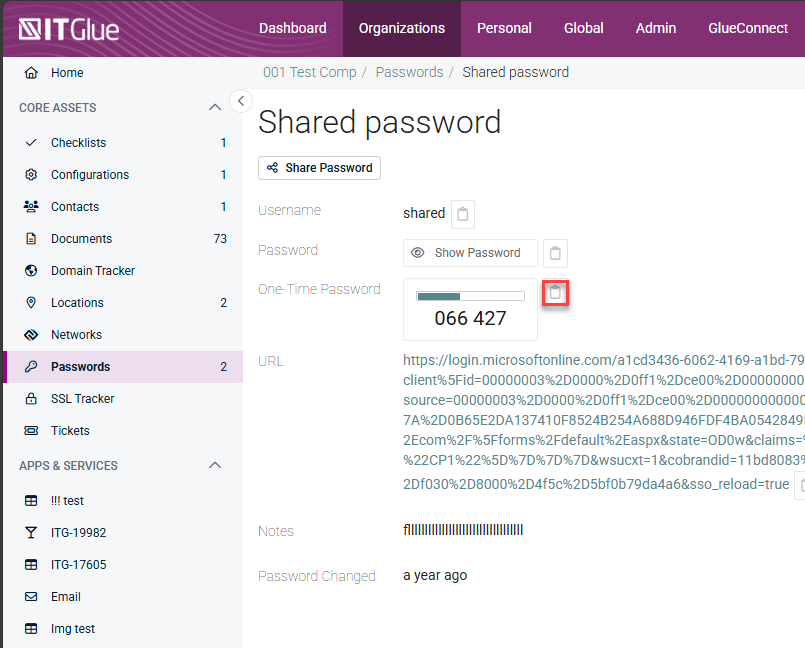Image resolution: width=805 pixels, height=648 pixels.
Task: Copy the one-time password to clipboard
Action: [x=556, y=293]
